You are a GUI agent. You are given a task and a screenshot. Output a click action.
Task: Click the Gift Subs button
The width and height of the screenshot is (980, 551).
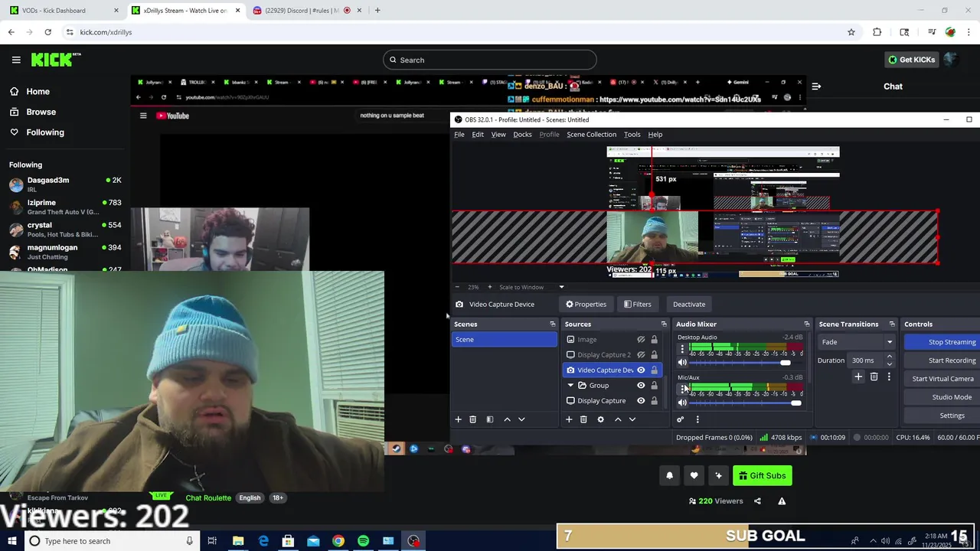pyautogui.click(x=762, y=476)
